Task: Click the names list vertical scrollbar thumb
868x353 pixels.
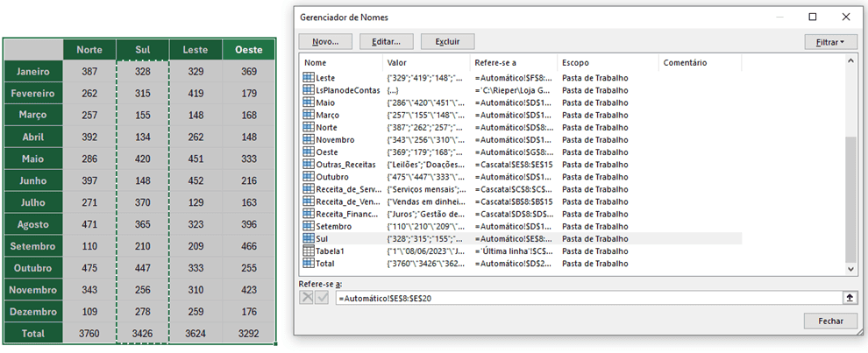Action: tap(852, 200)
